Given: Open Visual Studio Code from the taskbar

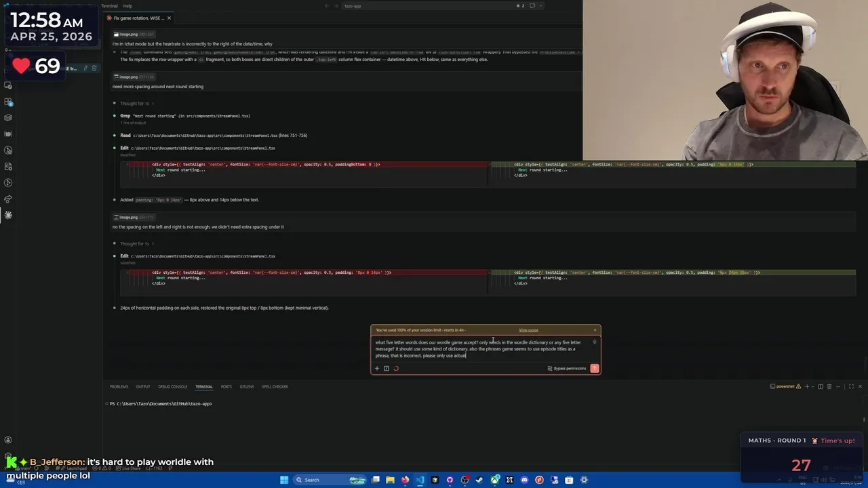Looking at the screenshot, I should point(420,480).
